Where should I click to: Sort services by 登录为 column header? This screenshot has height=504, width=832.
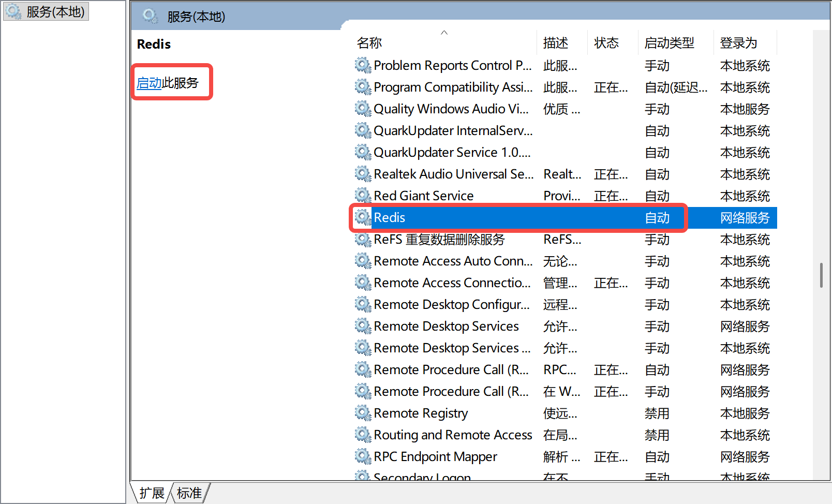[739, 43]
